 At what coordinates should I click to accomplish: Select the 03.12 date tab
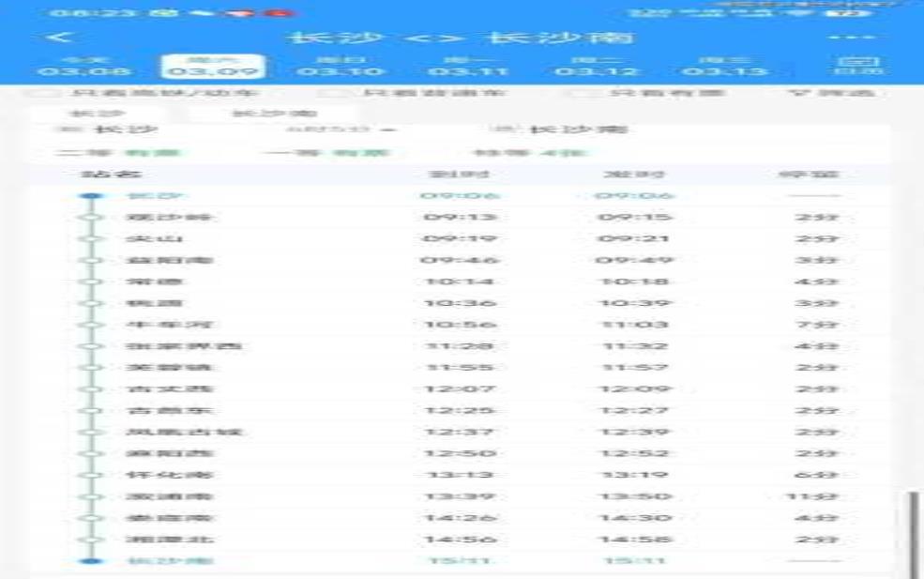(x=597, y=67)
